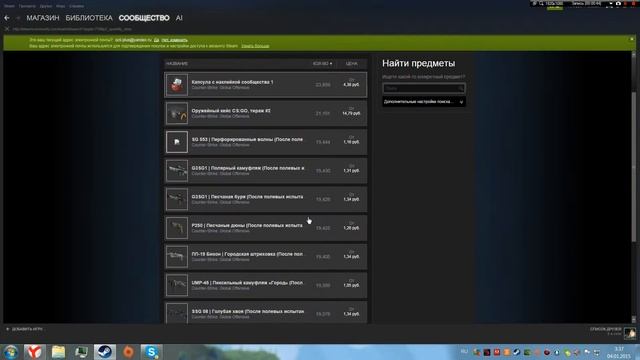Click the weapon case item thumbnail
640x360 pixels.
point(177,113)
